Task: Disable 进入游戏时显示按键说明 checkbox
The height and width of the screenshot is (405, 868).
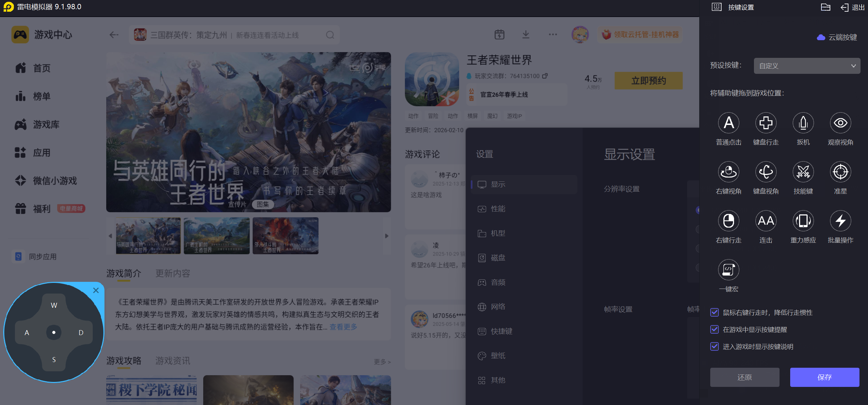Action: [715, 346]
